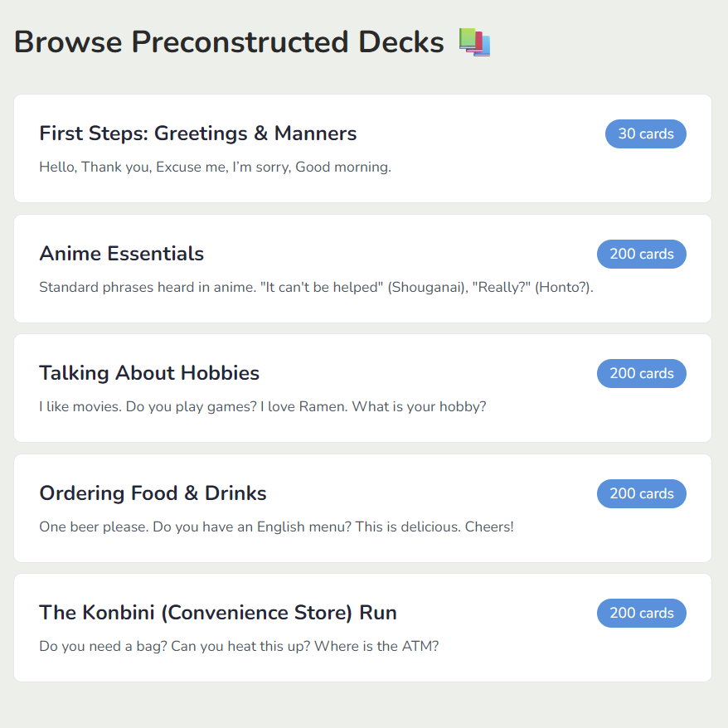
Task: Choose the Ordering Food & Drinks deck
Action: click(153, 493)
